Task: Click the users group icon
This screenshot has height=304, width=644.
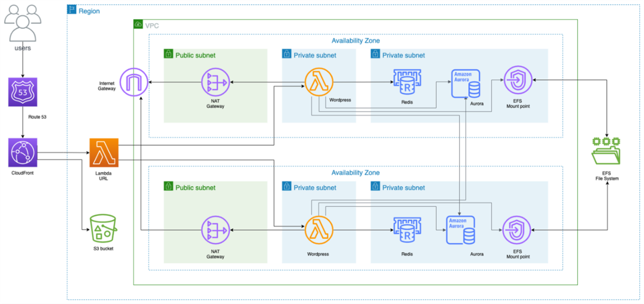Action: 22,21
